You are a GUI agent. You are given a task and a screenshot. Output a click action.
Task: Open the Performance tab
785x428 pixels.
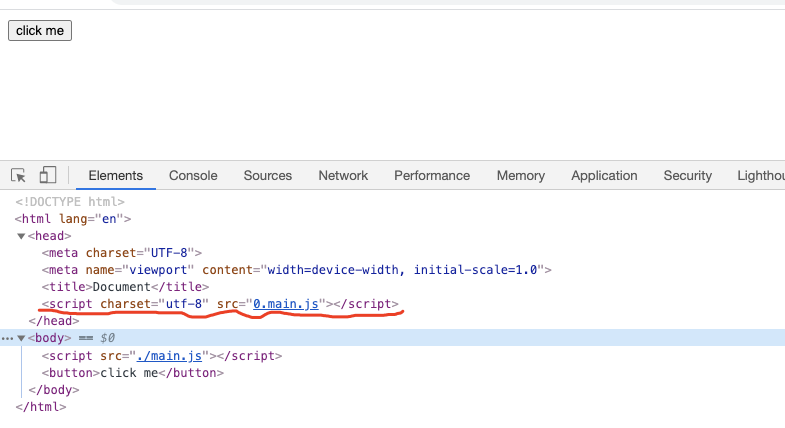(x=432, y=176)
